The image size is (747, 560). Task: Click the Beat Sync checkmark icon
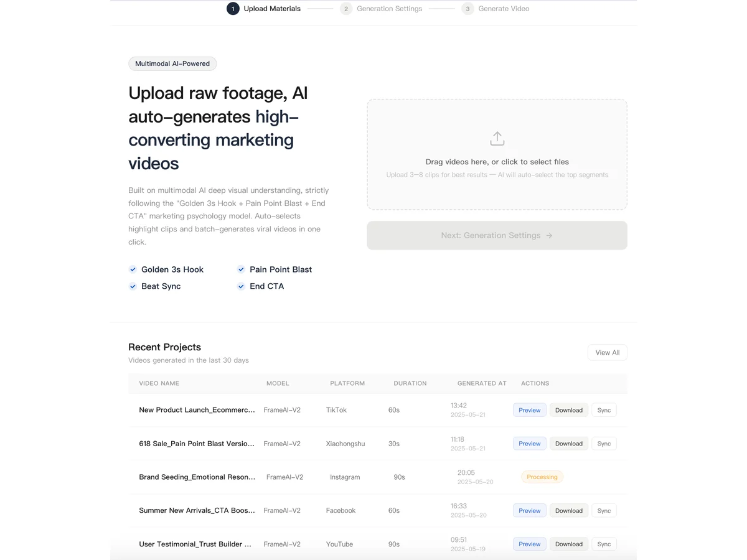[133, 286]
